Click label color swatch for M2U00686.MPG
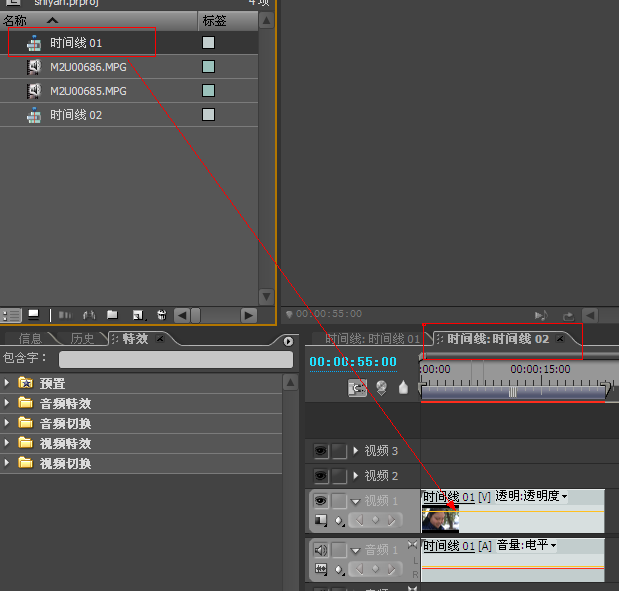This screenshot has width=619, height=591. pyautogui.click(x=208, y=67)
